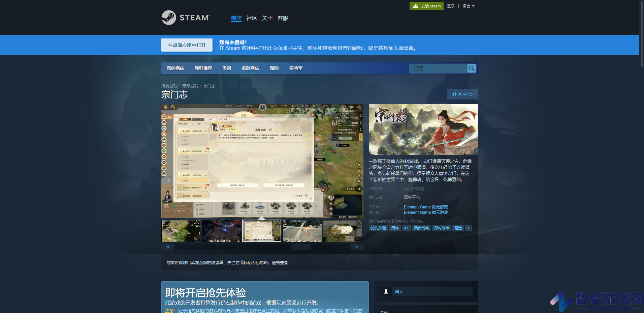Click the thumbnail strip slider handle
The height and width of the screenshot is (313, 644).
pos(301,247)
